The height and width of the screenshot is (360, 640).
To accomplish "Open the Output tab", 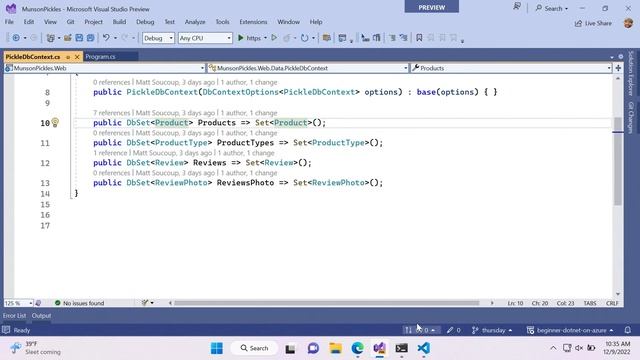I will coord(41,316).
